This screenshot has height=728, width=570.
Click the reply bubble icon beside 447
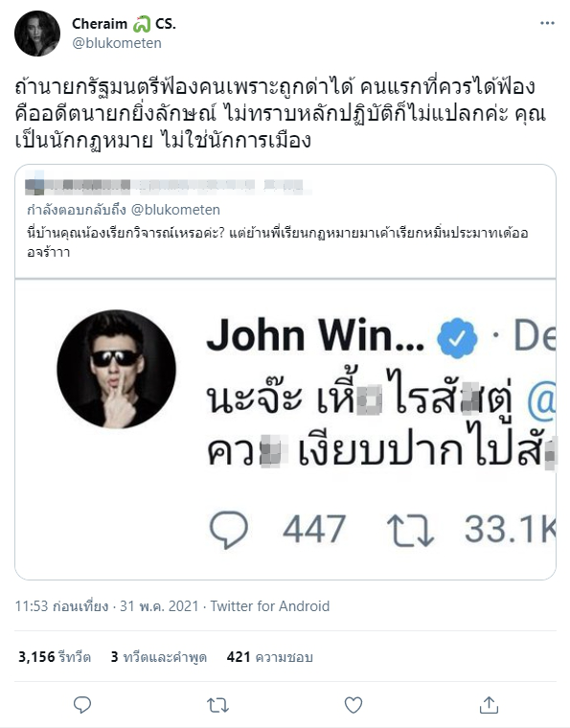pyautogui.click(x=229, y=530)
